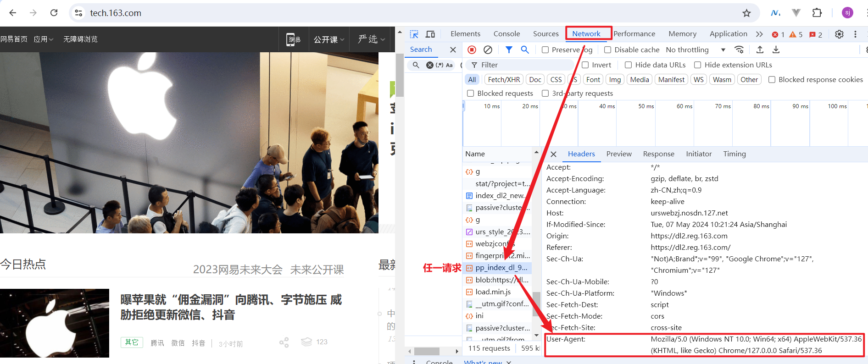
Task: Open the Sources tab
Action: [x=545, y=34]
